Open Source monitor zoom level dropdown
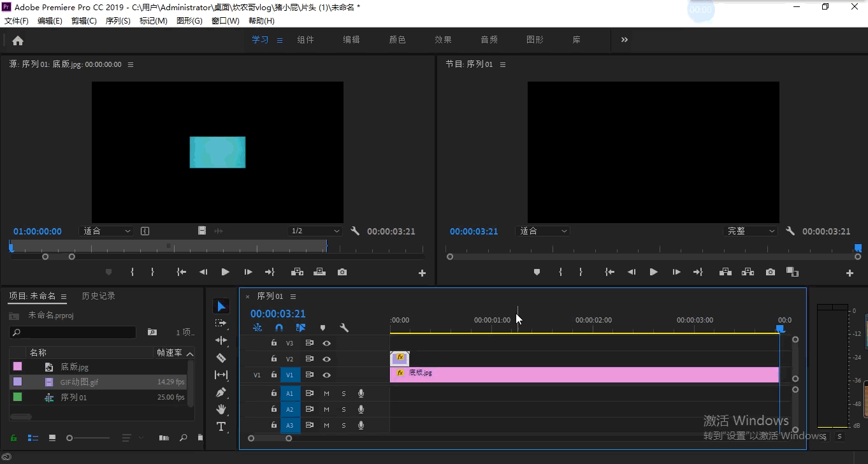868x464 pixels. click(106, 231)
